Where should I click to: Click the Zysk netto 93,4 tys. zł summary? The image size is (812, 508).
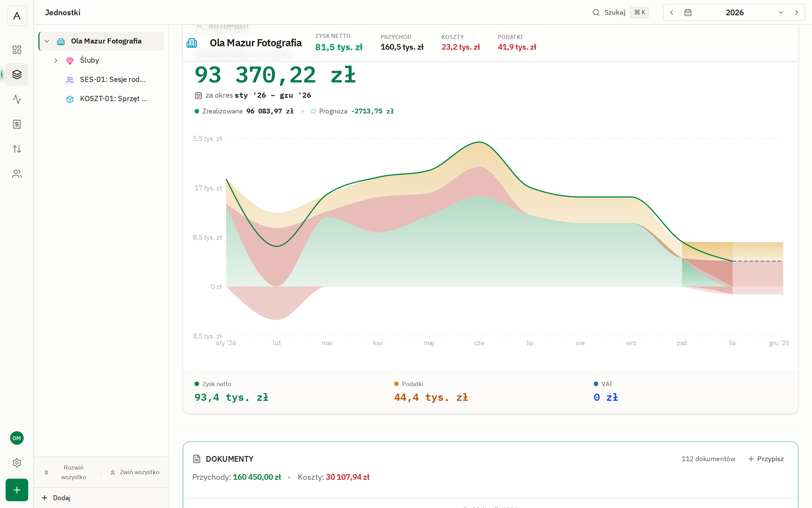point(231,392)
